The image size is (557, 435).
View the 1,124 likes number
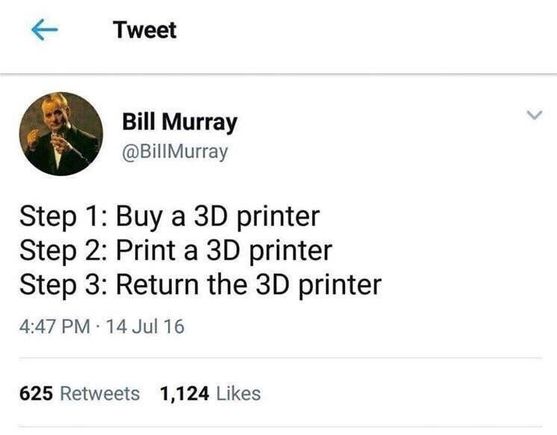(184, 393)
